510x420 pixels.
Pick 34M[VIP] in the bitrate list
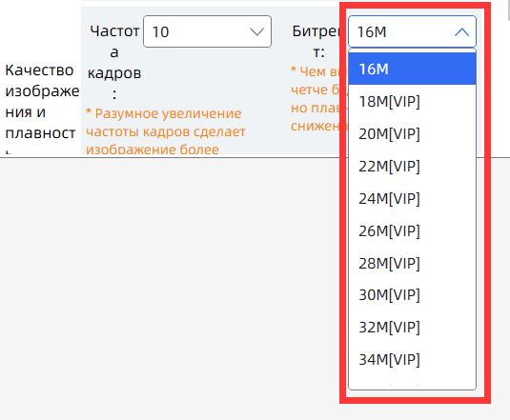pos(412,360)
